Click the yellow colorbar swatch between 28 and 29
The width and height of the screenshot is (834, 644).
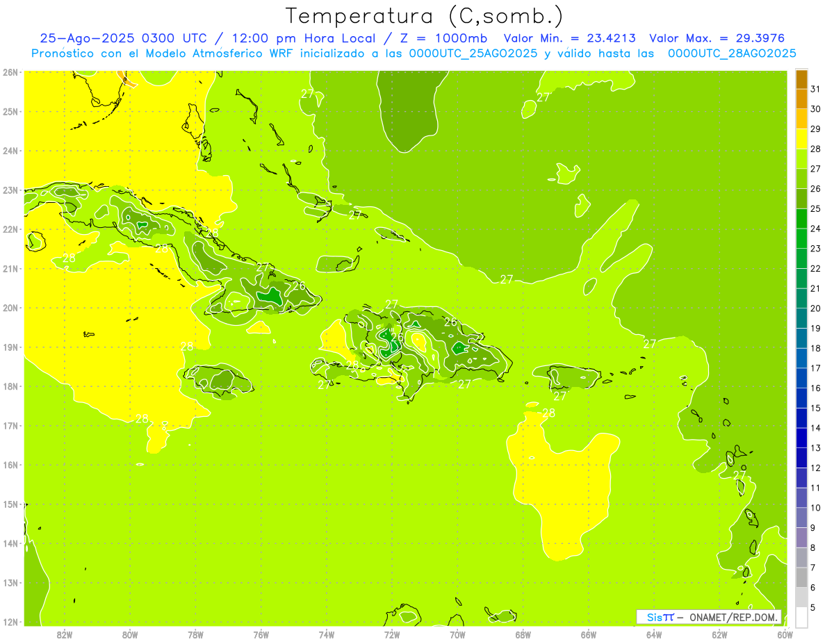[801, 139]
